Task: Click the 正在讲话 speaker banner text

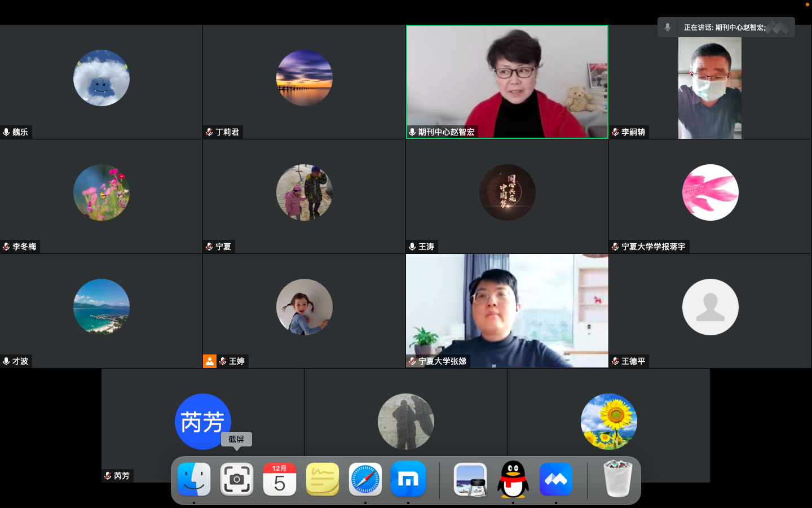Action: point(725,27)
